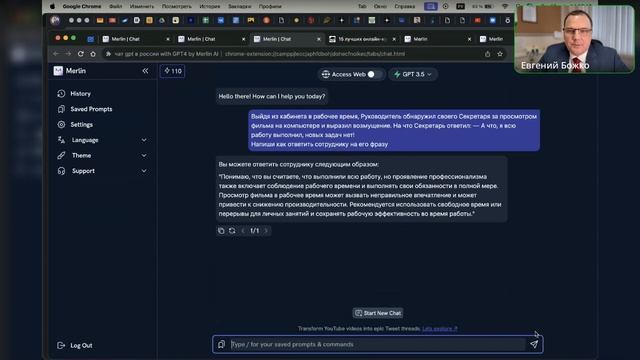The height and width of the screenshot is (360, 640).
Task: Open the Изменить menu
Action: (x=142, y=6)
